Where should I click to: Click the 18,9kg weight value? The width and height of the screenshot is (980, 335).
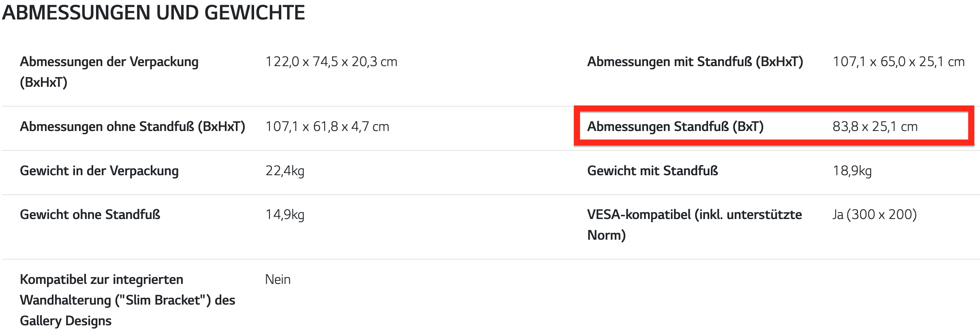point(852,171)
